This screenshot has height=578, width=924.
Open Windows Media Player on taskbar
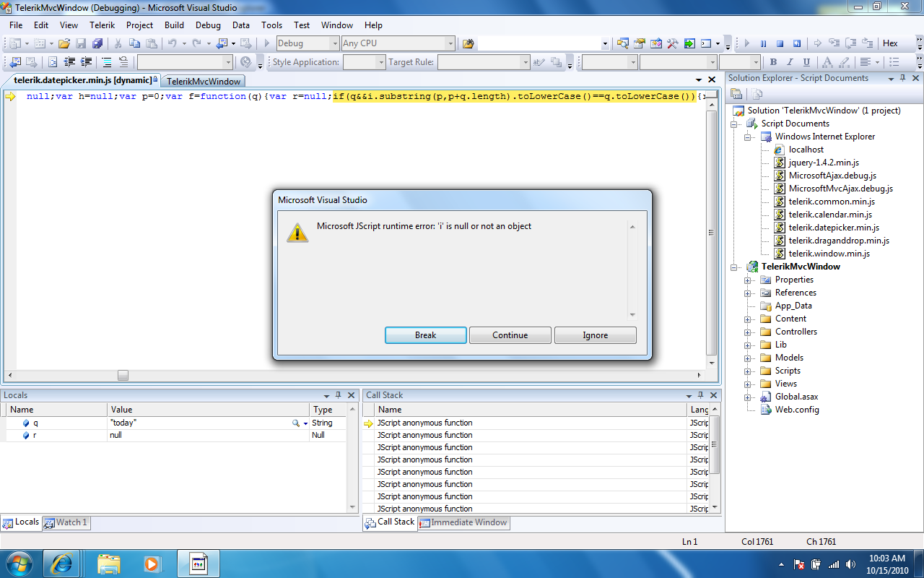pyautogui.click(x=152, y=563)
